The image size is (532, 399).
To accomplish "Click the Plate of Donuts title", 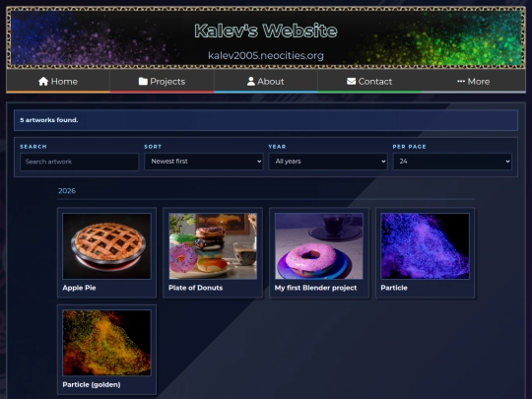I will (x=196, y=288).
